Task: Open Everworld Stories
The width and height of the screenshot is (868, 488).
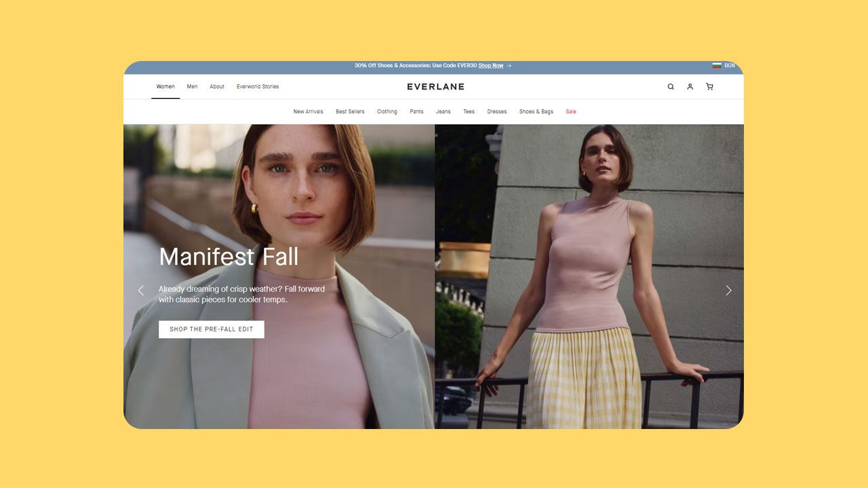Action: click(258, 87)
